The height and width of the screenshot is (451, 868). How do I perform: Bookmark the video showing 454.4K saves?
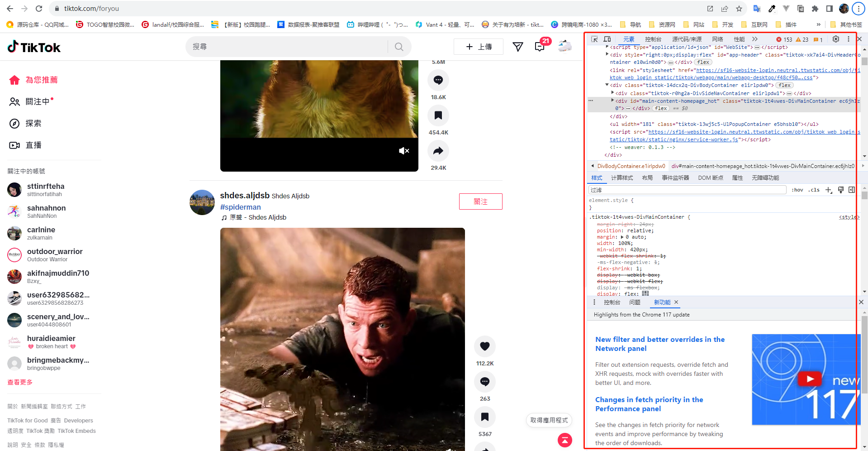click(x=438, y=115)
